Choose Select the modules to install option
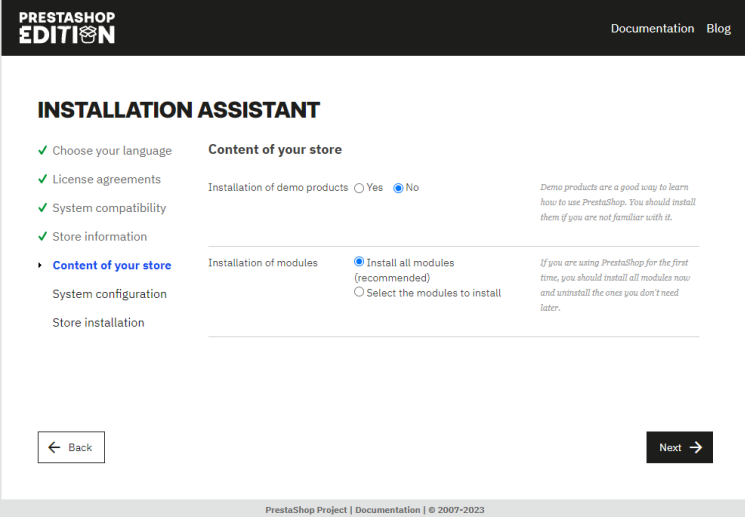 (359, 292)
